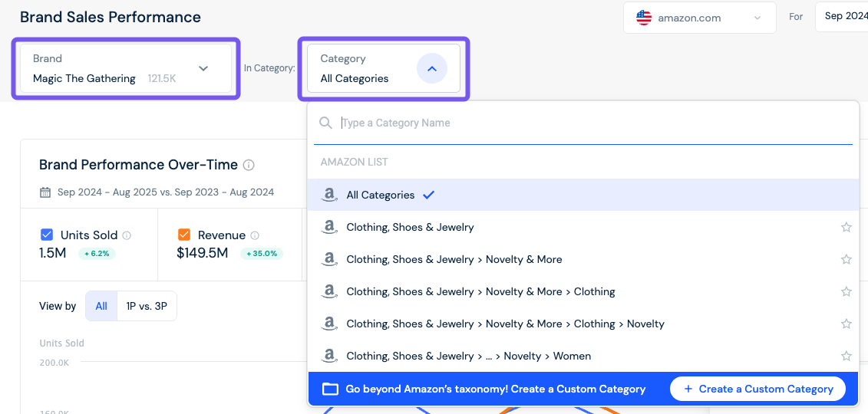Star the row ending in Novelty & More
Screen dimensions: 868x414
click(846, 259)
